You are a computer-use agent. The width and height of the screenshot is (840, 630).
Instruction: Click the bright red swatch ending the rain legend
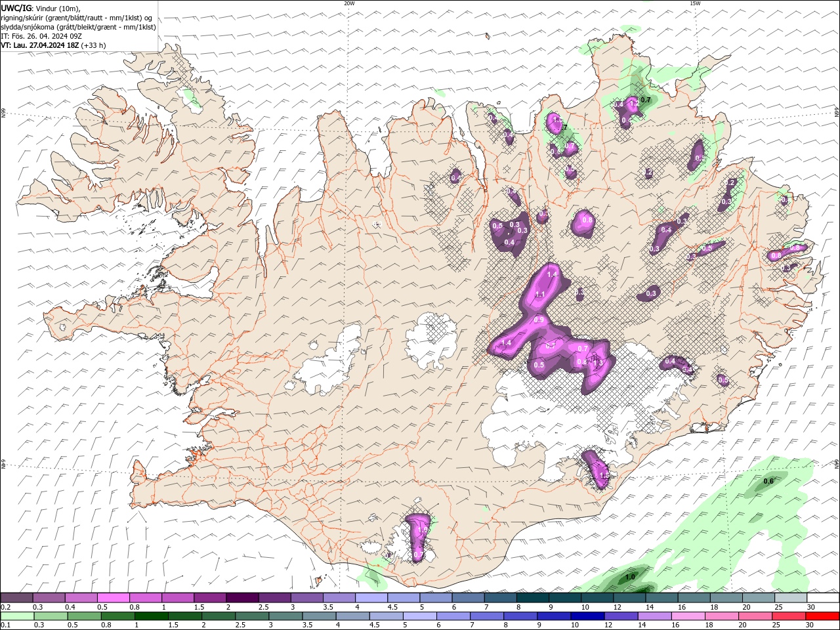pos(822,616)
